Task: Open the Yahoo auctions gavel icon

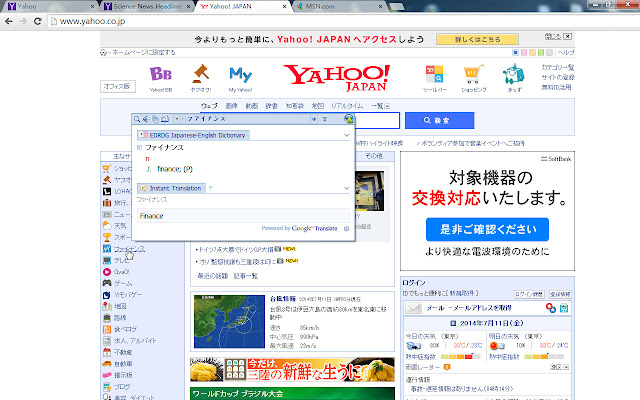Action: 198,76
